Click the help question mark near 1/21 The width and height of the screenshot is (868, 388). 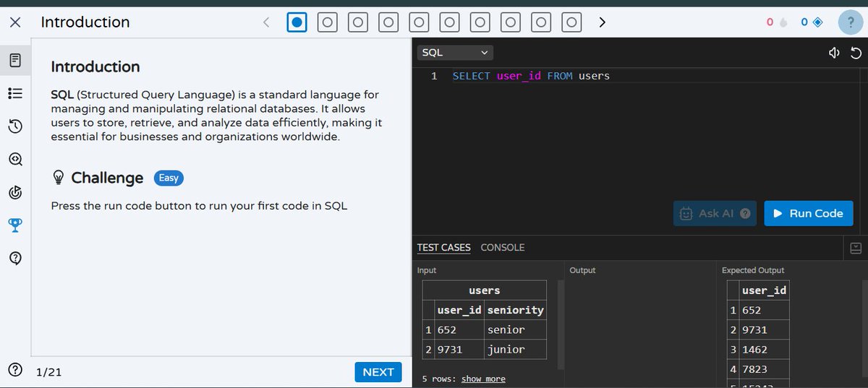coord(15,370)
